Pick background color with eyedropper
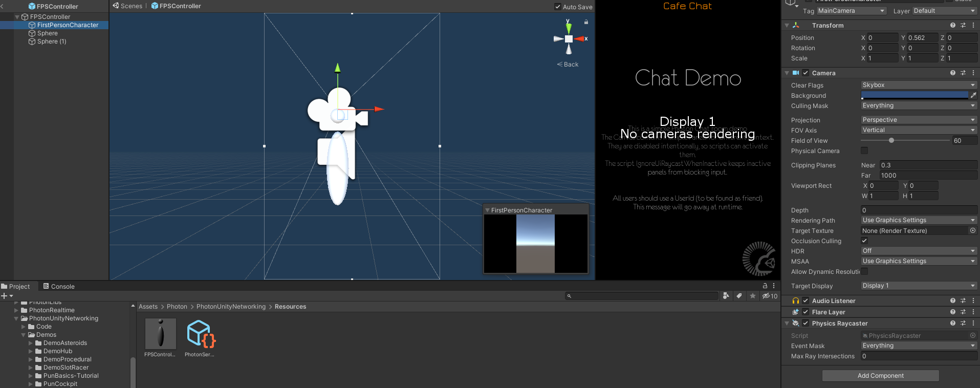This screenshot has width=980, height=388. (x=973, y=95)
